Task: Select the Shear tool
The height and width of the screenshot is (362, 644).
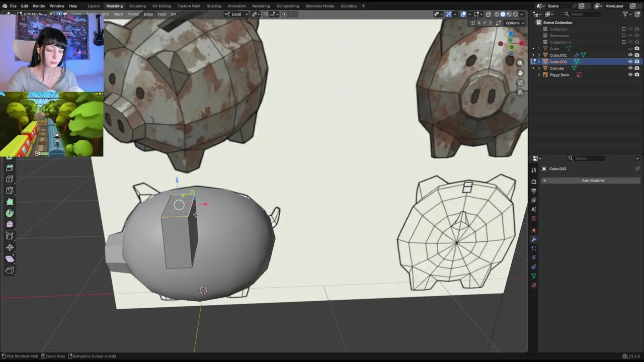Action: [x=10, y=258]
